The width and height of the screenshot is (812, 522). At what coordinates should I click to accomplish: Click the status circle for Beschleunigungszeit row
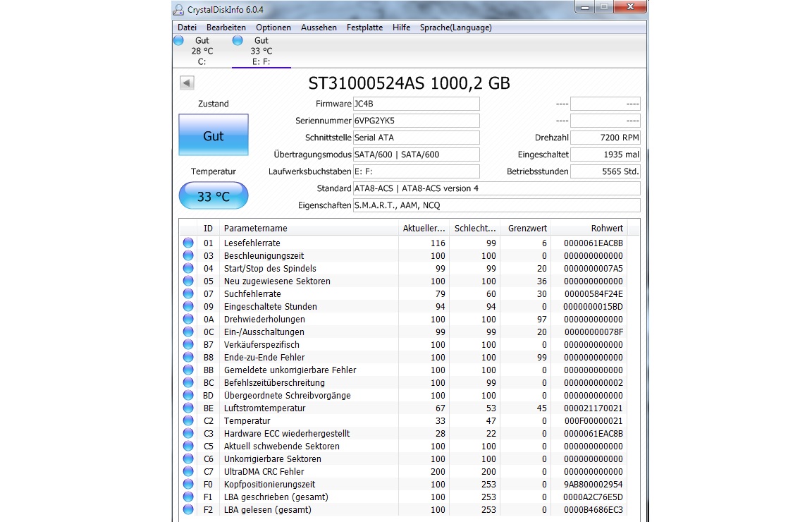188,255
